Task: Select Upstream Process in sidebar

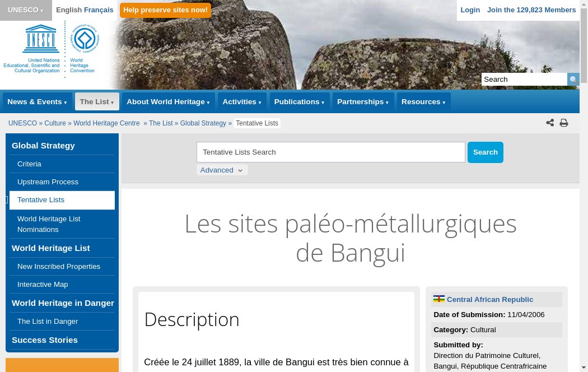Action: click(x=48, y=182)
